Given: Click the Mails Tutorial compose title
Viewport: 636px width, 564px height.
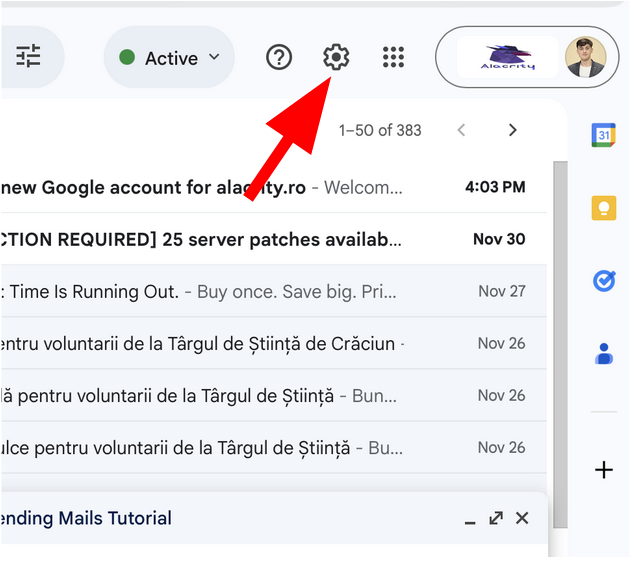Looking at the screenshot, I should 86,519.
